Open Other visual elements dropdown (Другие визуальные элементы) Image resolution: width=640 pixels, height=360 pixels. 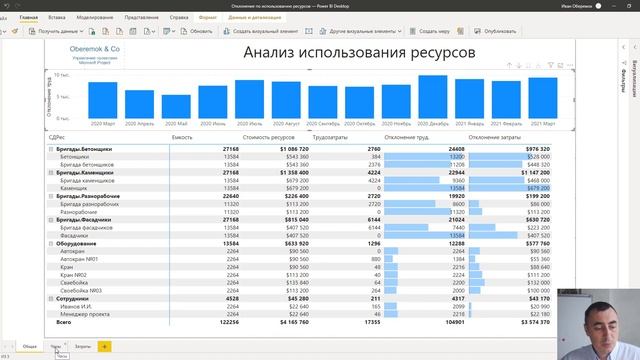click(360, 31)
